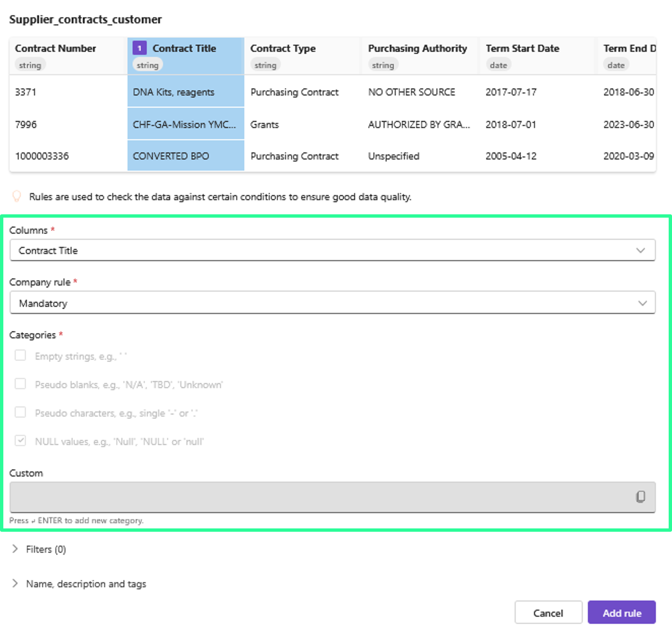Select the Purchasing Authority column header
The image size is (672, 633).
tap(417, 48)
